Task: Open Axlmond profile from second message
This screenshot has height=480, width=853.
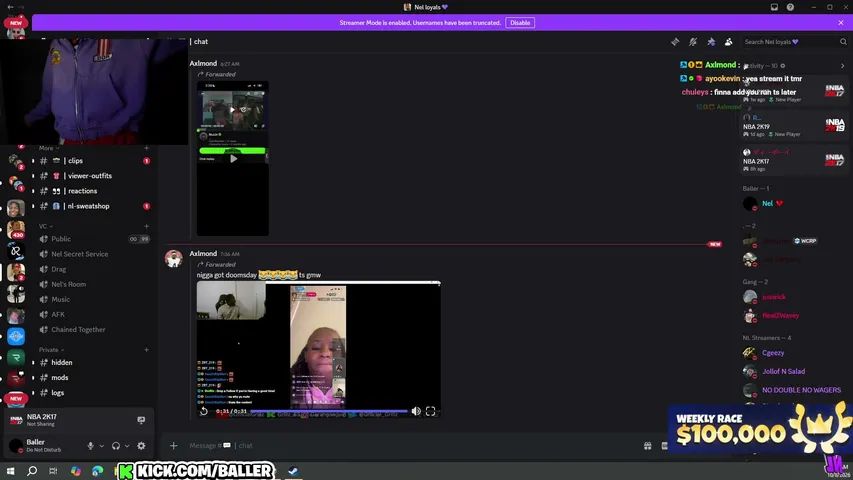Action: [203, 254]
